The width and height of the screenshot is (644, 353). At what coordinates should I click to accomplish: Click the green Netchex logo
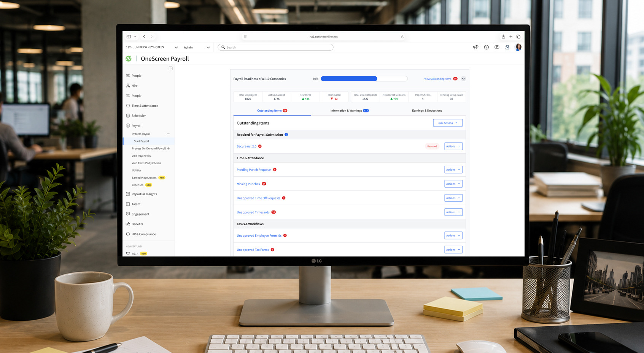[x=129, y=59]
